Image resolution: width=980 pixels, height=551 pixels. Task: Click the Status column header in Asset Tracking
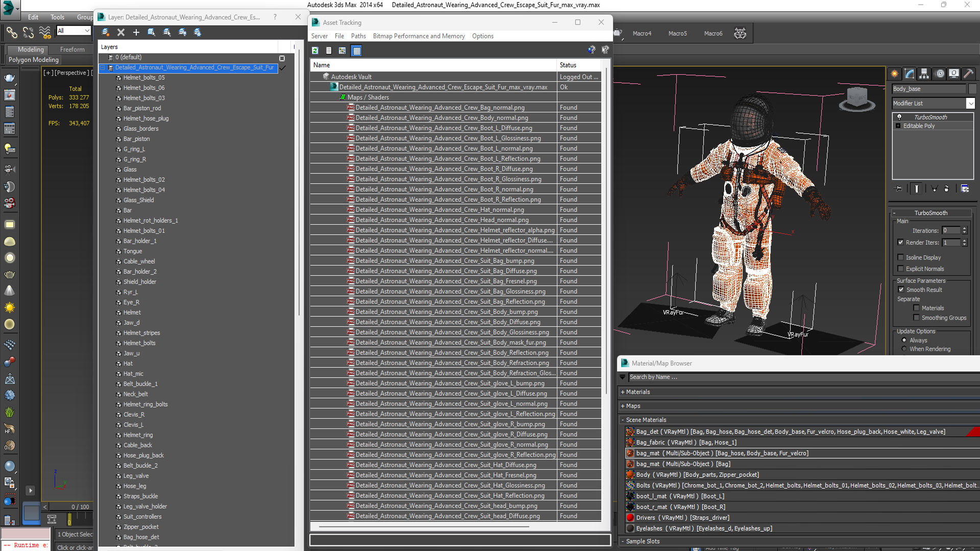[x=579, y=65]
